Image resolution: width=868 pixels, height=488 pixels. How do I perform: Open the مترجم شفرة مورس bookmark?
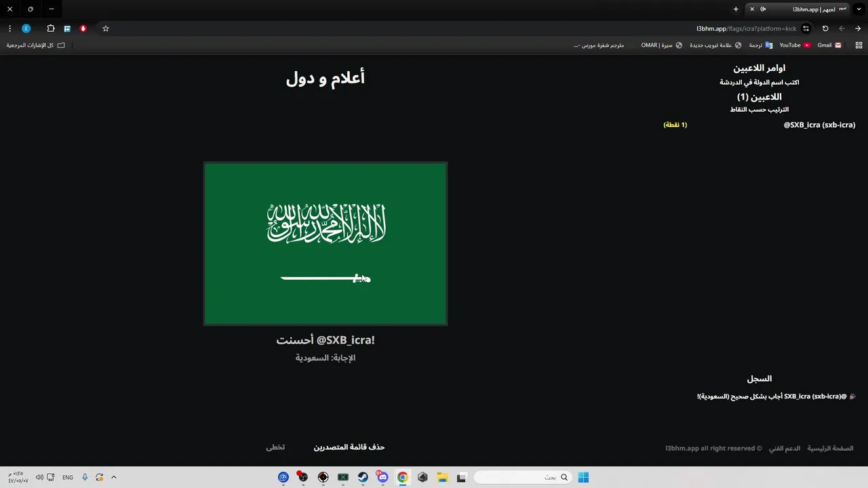599,45
